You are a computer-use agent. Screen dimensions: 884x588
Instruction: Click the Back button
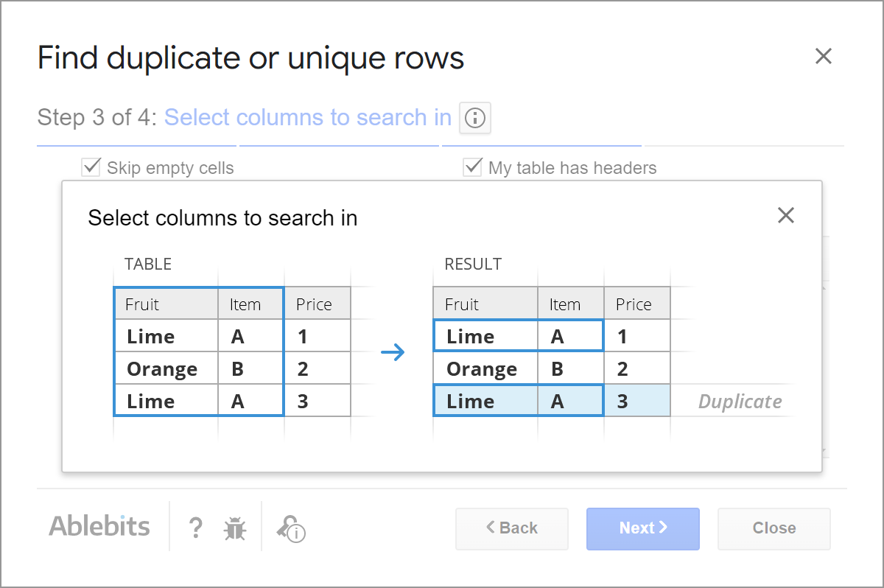[x=511, y=528]
